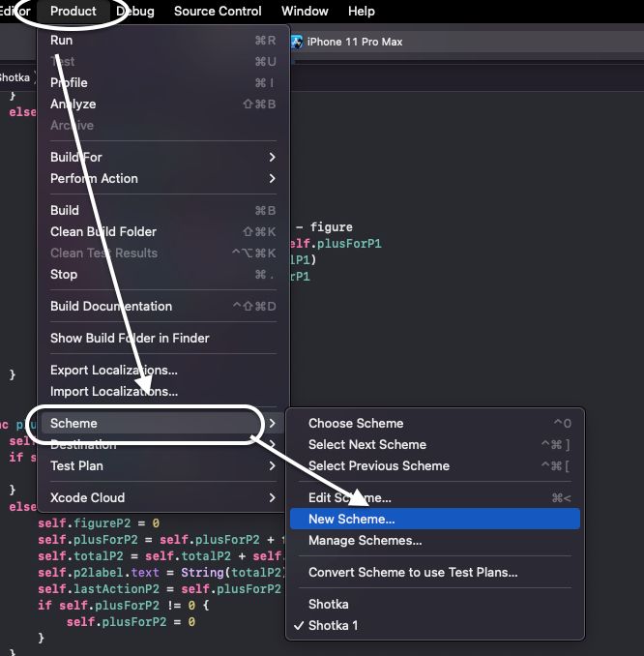Open Manage Schemes…
644x656 pixels.
pos(435,541)
